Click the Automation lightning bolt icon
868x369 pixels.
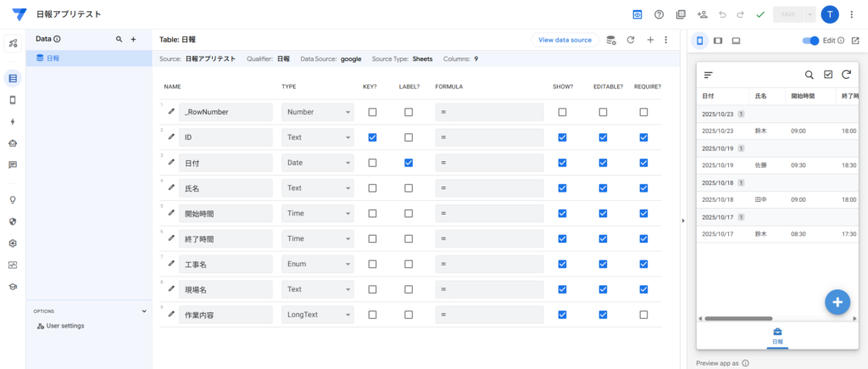coord(13,121)
